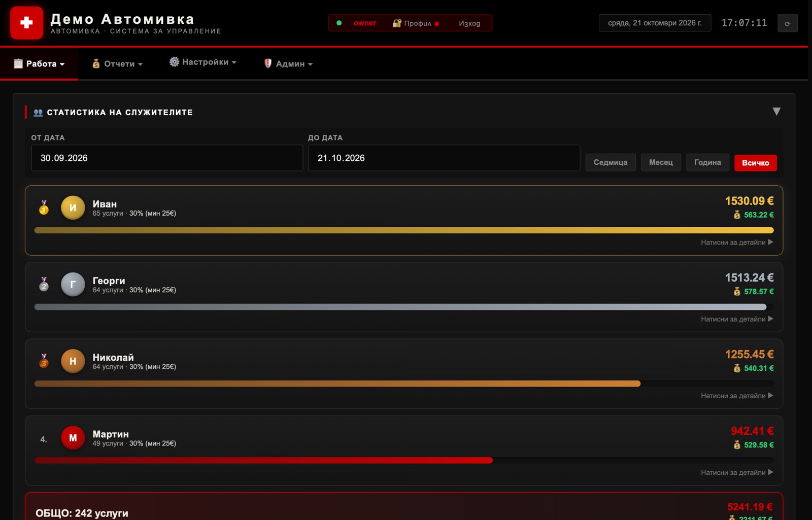Click the До дата field 21.10.2026
Screen dimensions: 812x520
(x=444, y=158)
